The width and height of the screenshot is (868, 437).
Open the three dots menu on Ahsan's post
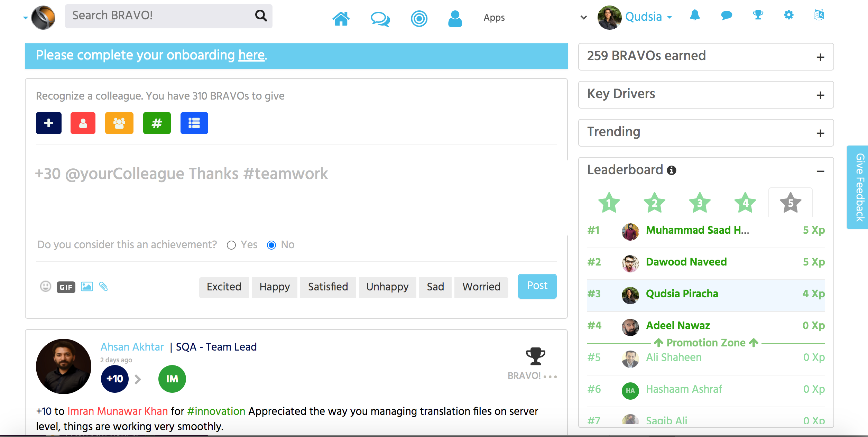tap(550, 376)
